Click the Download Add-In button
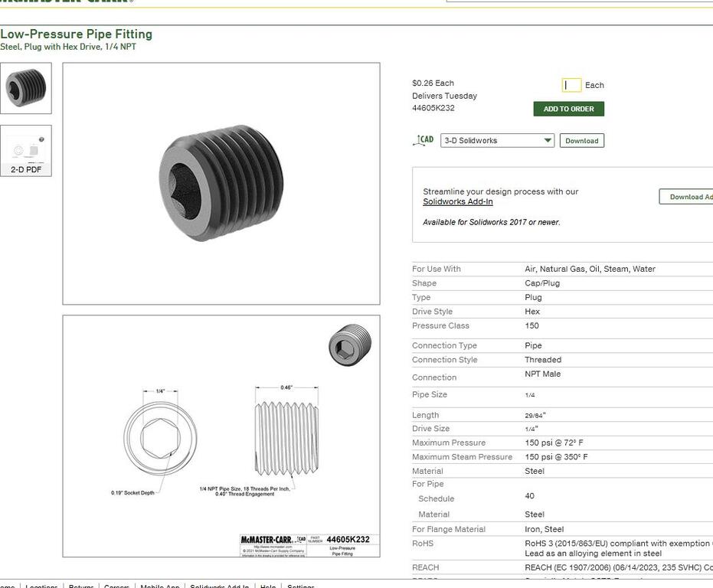Viewport: 713px width, 588px height. click(687, 197)
